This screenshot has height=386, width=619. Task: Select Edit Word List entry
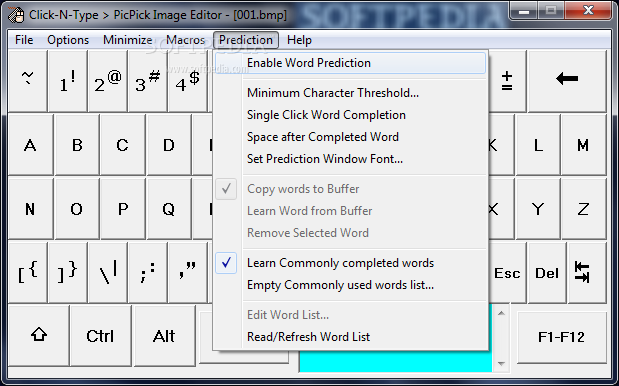coord(350,315)
